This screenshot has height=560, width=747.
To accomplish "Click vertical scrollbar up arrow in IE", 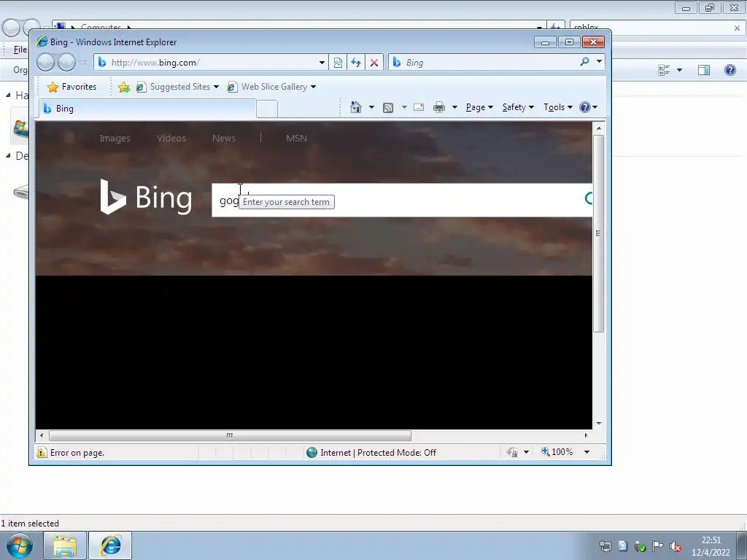I will pyautogui.click(x=599, y=128).
